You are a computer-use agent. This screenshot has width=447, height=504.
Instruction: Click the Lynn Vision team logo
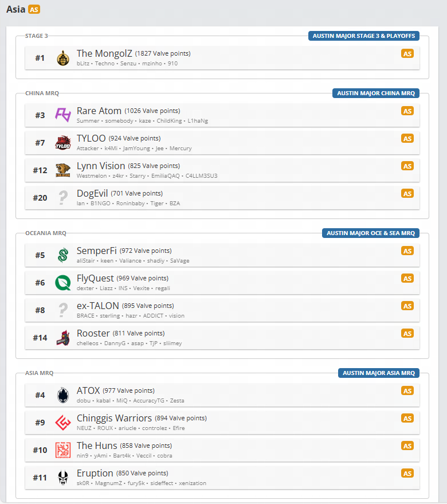click(x=63, y=170)
